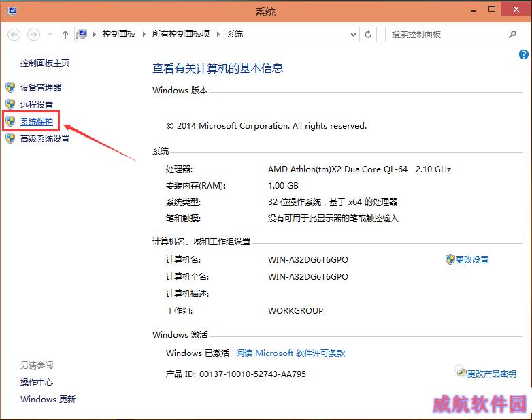532x420 pixels.
Task: Open the address bar history dropdown
Action: (x=353, y=35)
